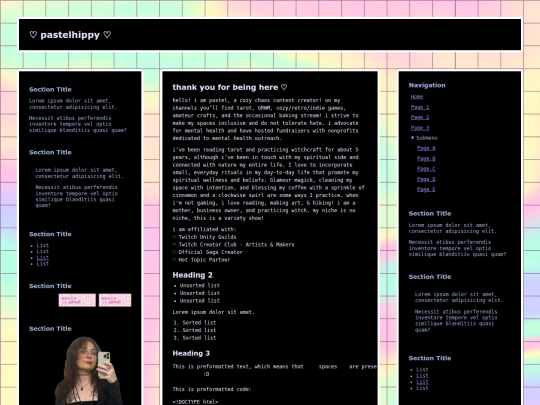Click the '<!DOCTYPE html>' code line
Image resolution: width=540 pixels, height=405 pixels.
click(195, 402)
